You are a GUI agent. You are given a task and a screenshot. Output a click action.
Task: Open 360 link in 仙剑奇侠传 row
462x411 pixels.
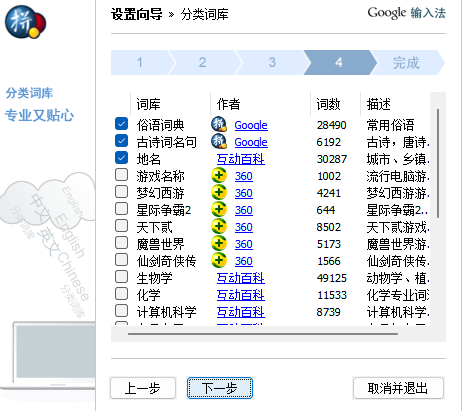click(x=244, y=261)
